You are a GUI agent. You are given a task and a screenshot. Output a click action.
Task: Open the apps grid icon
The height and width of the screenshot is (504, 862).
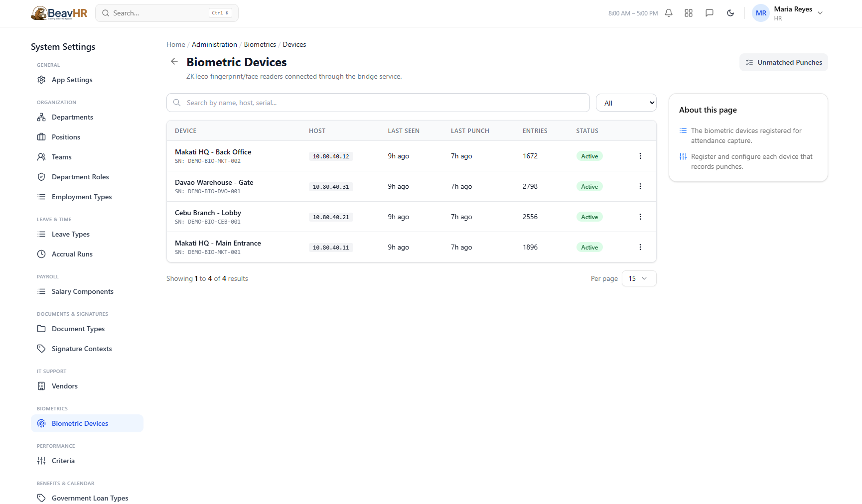point(689,13)
